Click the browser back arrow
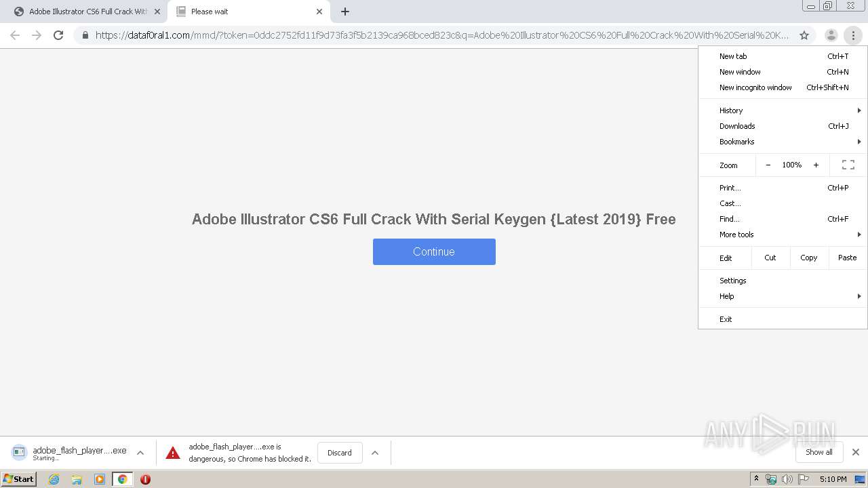Viewport: 868px width, 488px height. pyautogui.click(x=15, y=35)
